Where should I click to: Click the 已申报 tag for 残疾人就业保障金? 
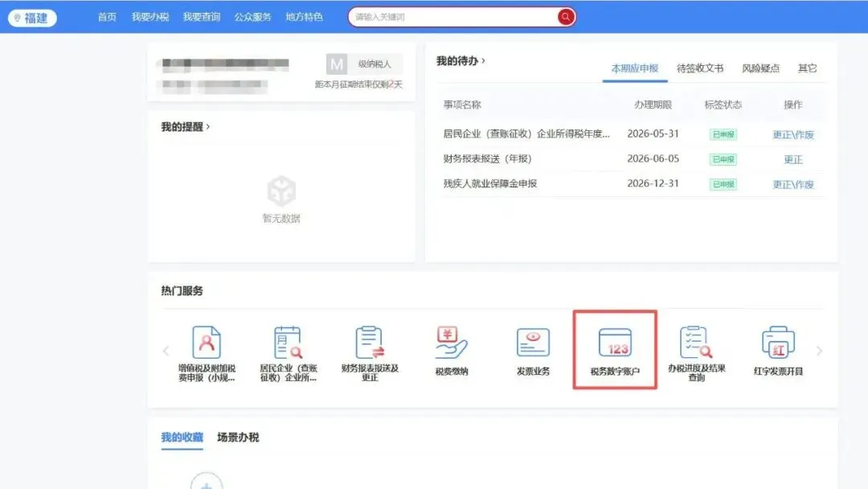coord(723,184)
